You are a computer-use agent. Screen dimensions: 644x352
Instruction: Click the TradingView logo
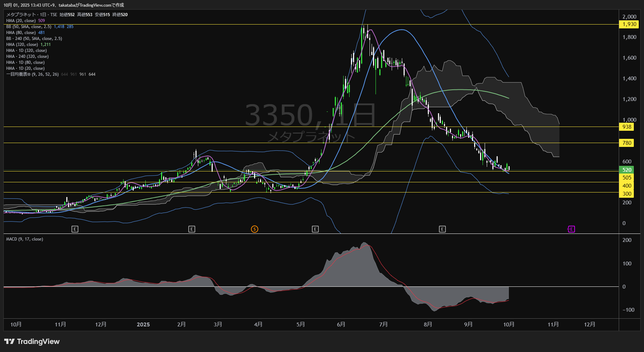point(32,341)
